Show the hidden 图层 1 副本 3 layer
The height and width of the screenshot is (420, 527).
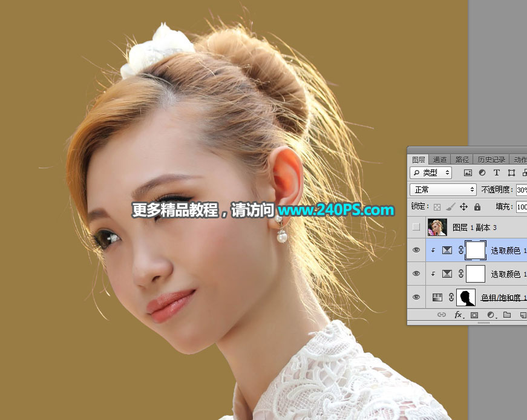[416, 227]
